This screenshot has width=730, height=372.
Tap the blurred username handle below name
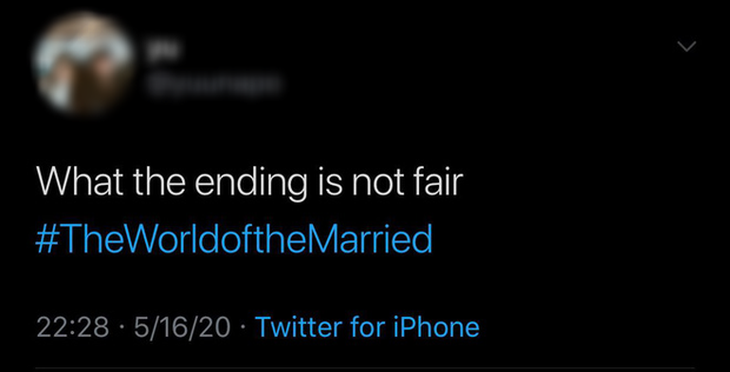tap(215, 83)
